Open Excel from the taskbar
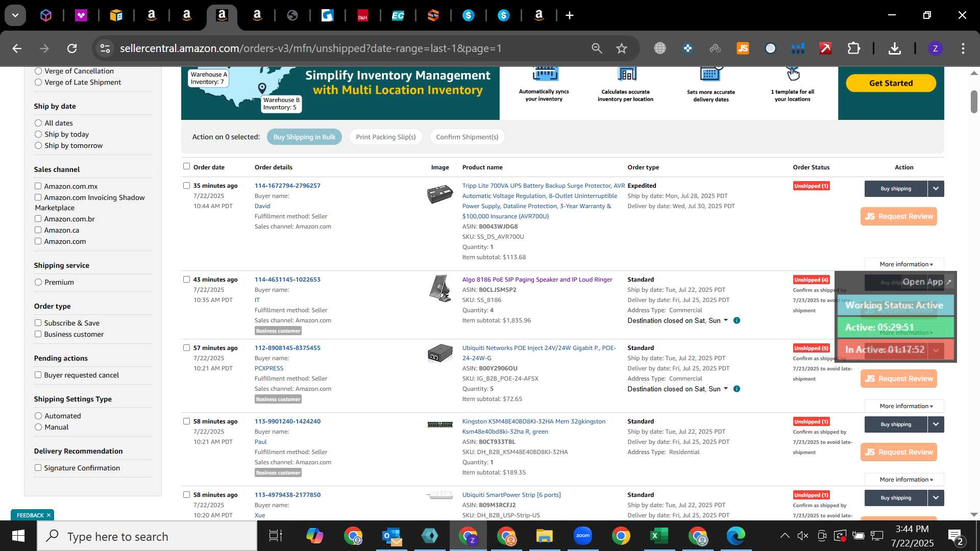Viewport: 980px width, 551px height. click(659, 536)
